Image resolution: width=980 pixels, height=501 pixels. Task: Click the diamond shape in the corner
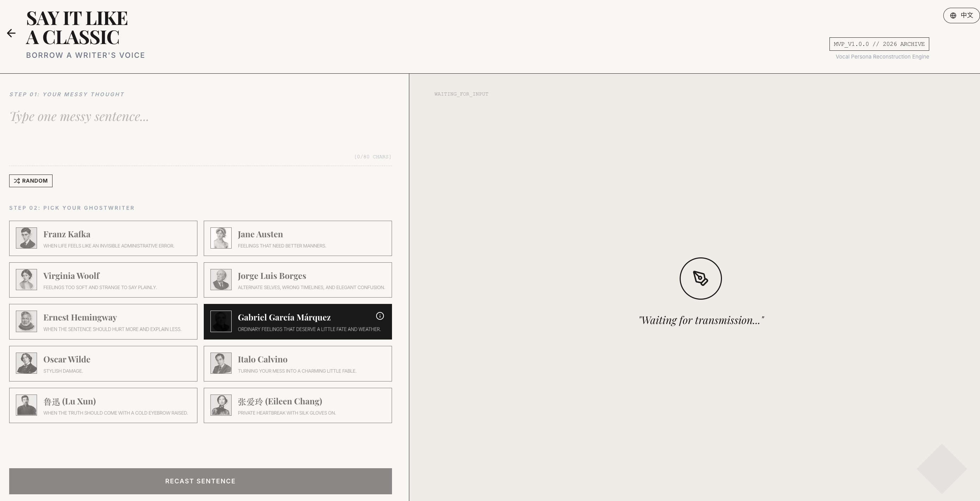tap(942, 469)
